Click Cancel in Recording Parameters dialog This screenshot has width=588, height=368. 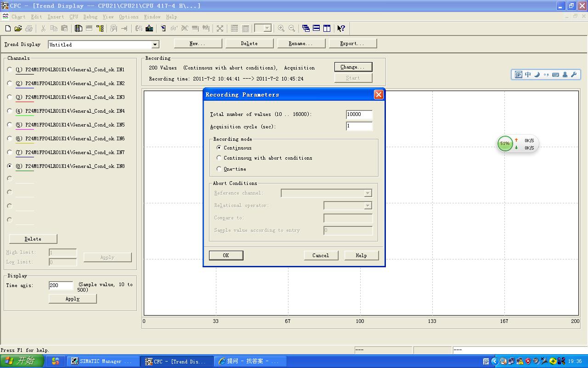point(321,255)
